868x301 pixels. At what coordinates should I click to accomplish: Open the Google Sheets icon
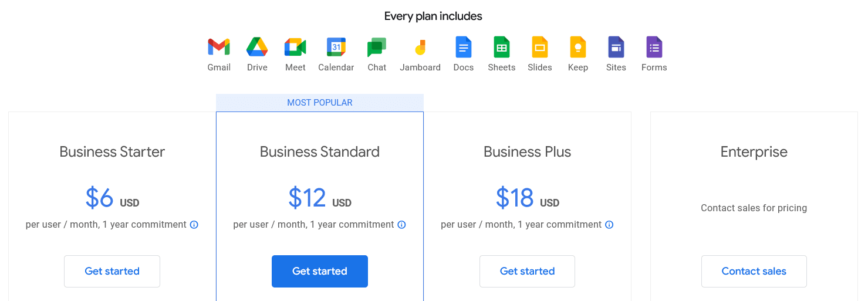coord(502,47)
